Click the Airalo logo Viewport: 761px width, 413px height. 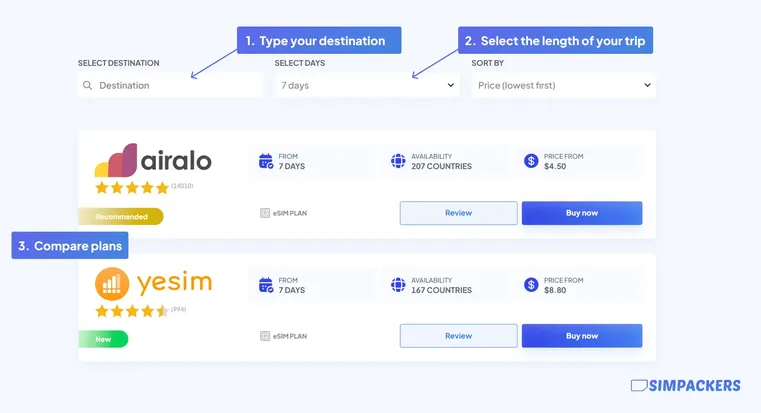153,160
